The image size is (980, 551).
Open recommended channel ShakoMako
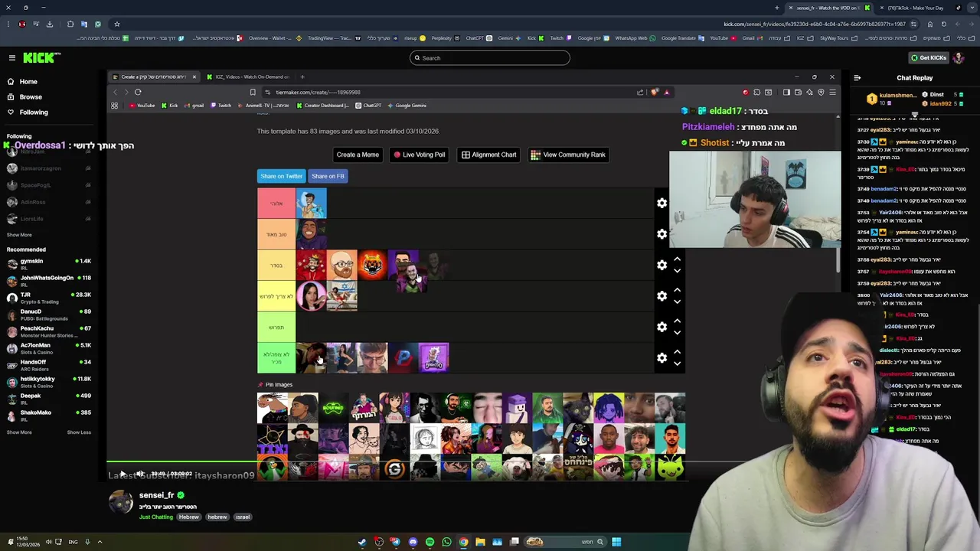coord(47,416)
